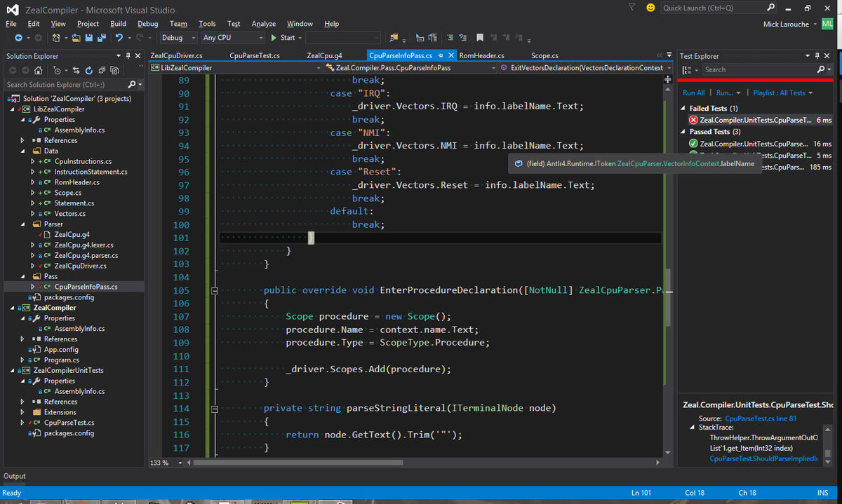
Task: Click the green Start debugging play icon
Action: coord(273,38)
